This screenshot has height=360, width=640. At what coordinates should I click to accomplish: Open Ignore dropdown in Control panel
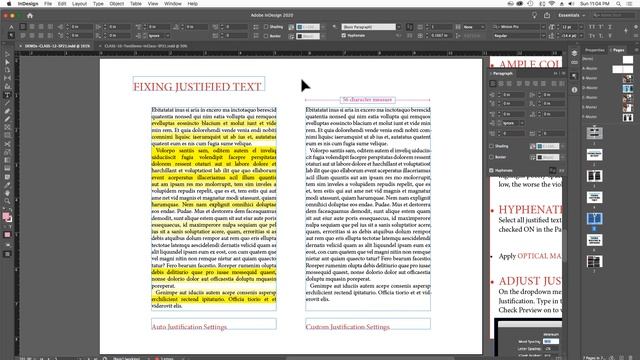158,36
